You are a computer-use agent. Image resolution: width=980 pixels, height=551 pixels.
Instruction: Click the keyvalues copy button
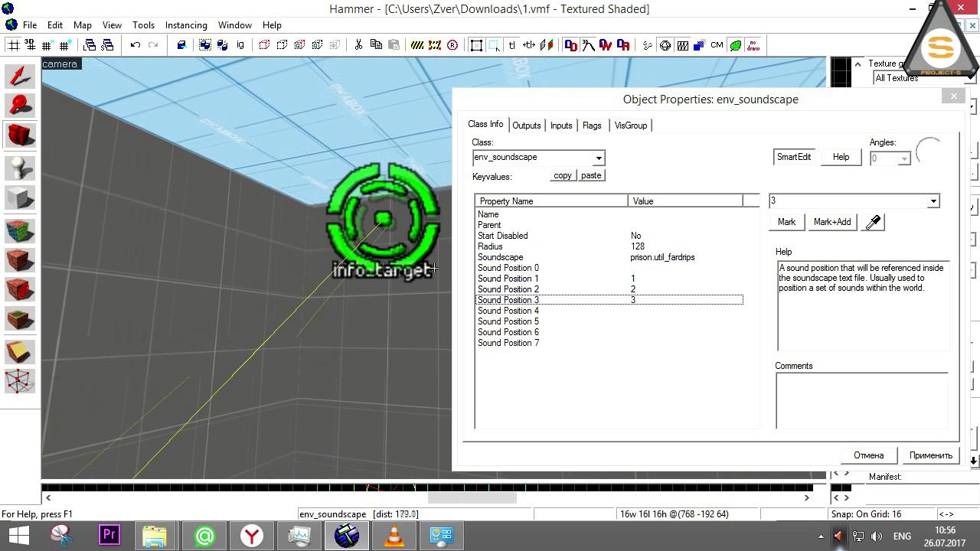(563, 175)
